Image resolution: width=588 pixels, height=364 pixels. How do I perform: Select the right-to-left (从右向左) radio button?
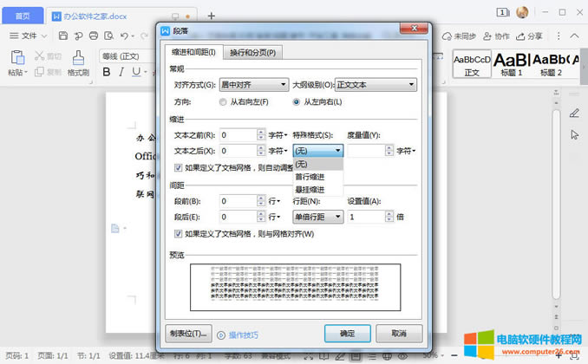[x=223, y=102]
